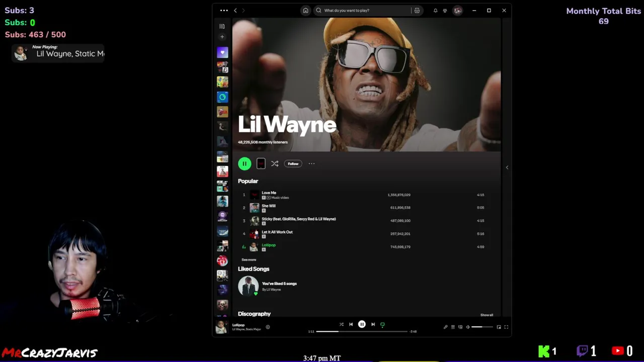The image size is (644, 362).
Task: Open the second playlist in library sidebar
Action: click(x=222, y=67)
